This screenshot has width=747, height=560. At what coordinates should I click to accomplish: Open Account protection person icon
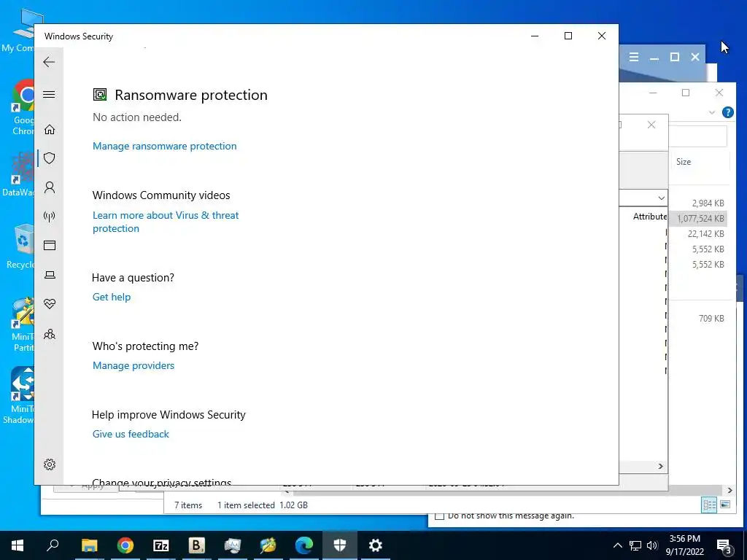coord(50,187)
